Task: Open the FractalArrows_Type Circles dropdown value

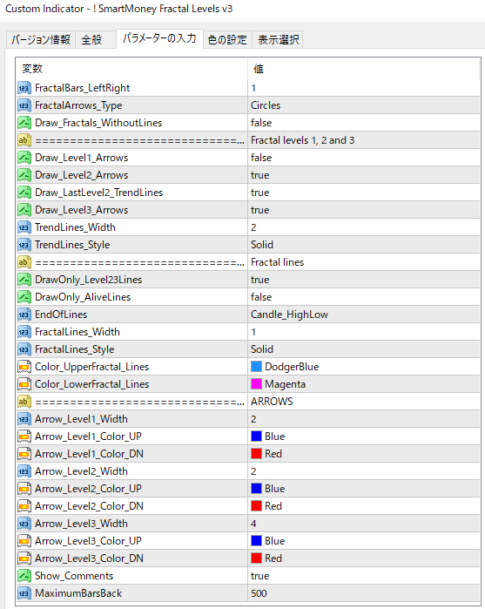Action: [364, 105]
